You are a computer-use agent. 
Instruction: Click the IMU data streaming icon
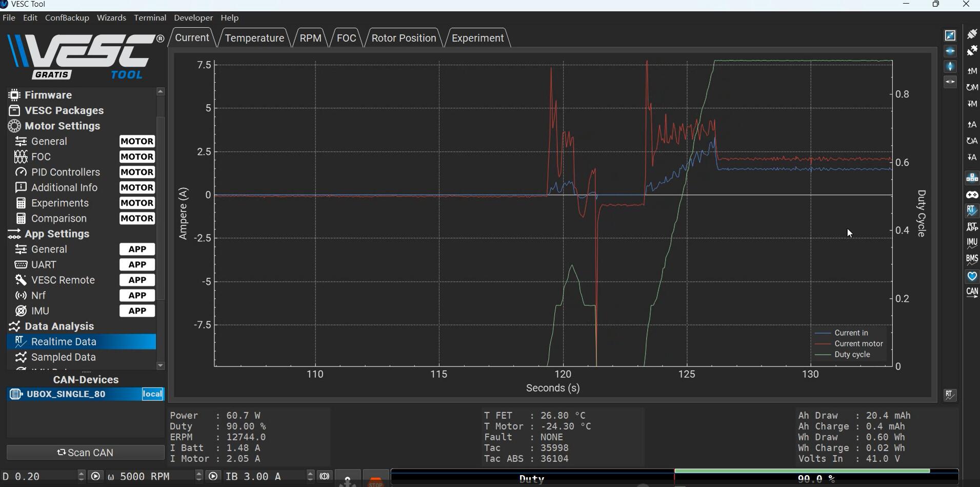pyautogui.click(x=972, y=243)
